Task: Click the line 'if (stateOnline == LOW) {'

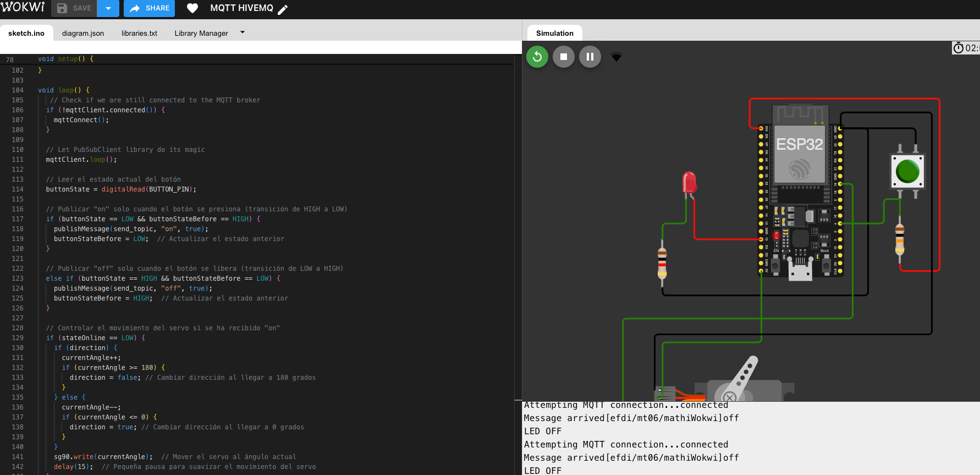Action: pos(96,338)
